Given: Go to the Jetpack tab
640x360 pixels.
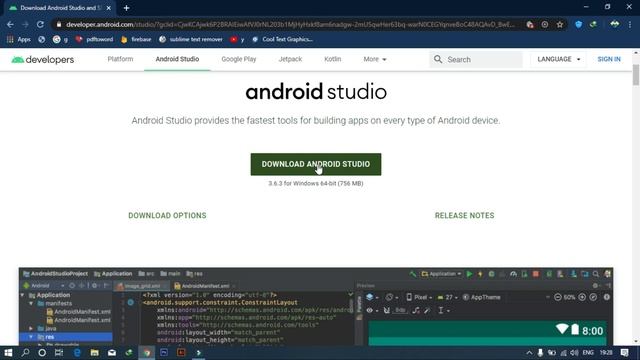Looking at the screenshot, I should [x=290, y=59].
